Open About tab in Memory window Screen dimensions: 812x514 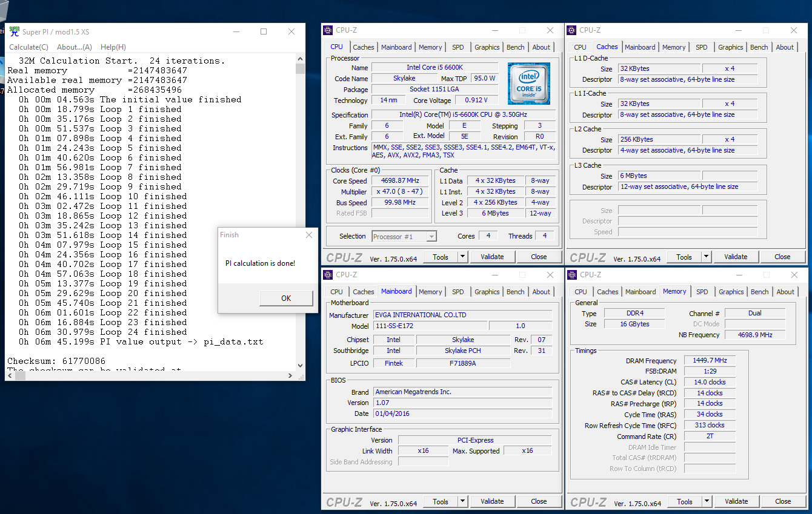point(785,292)
